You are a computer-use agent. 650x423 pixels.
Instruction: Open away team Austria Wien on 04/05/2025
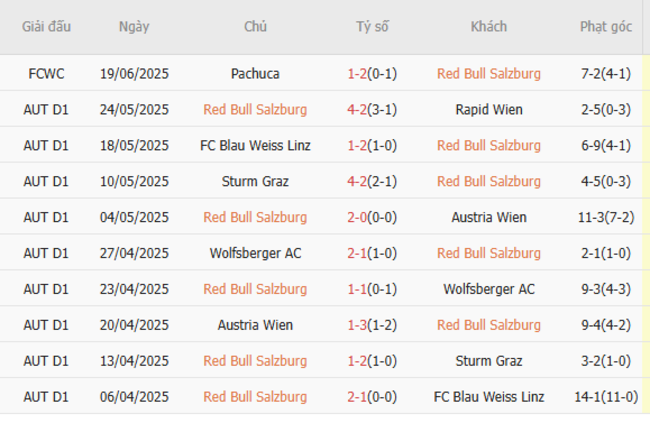point(489,217)
